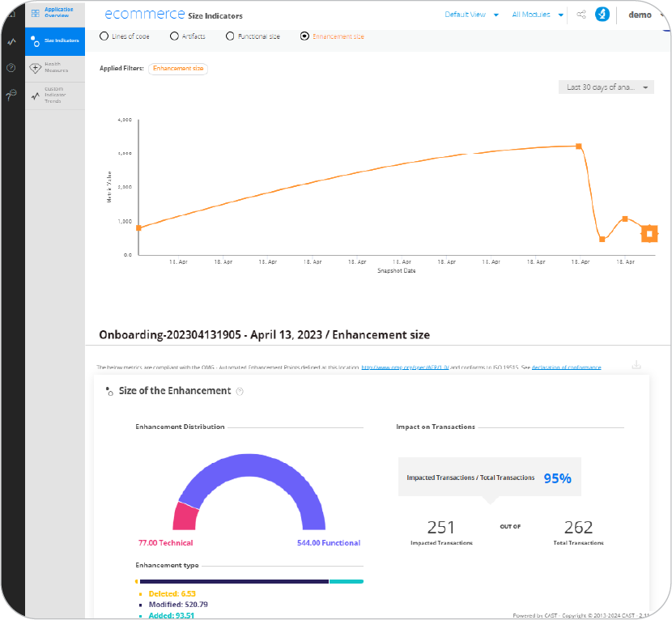Viewport: 672px width, 620px height.
Task: Select the Lines of code radio option
Action: (x=104, y=36)
